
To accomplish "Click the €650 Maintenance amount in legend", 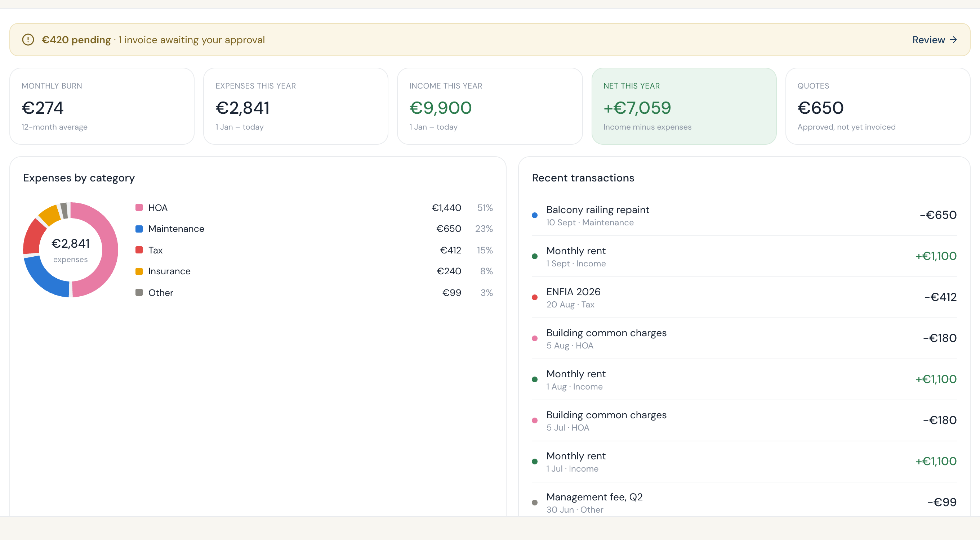I will 449,229.
